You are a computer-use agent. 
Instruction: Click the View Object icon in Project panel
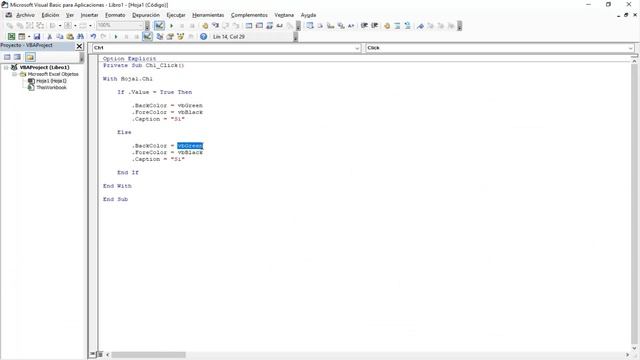point(18,57)
